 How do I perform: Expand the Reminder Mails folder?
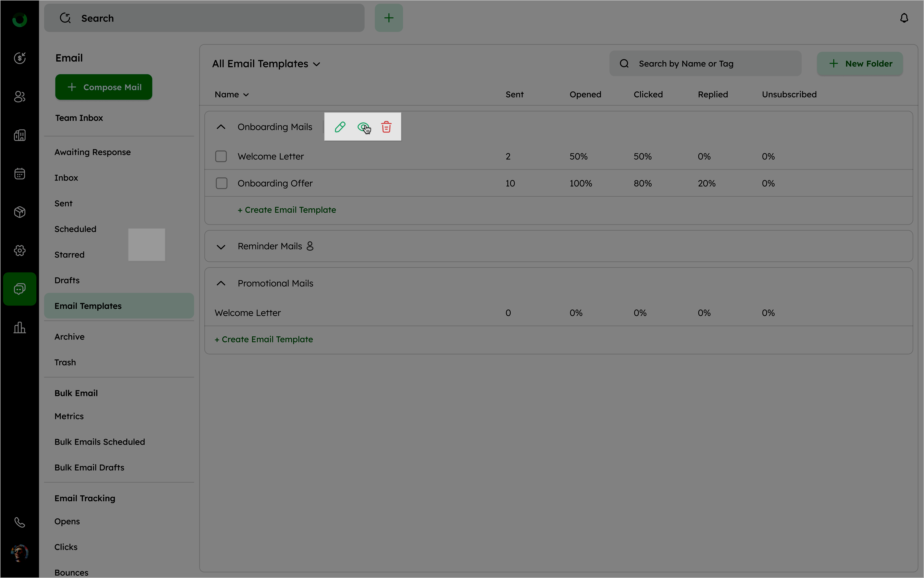click(x=221, y=247)
